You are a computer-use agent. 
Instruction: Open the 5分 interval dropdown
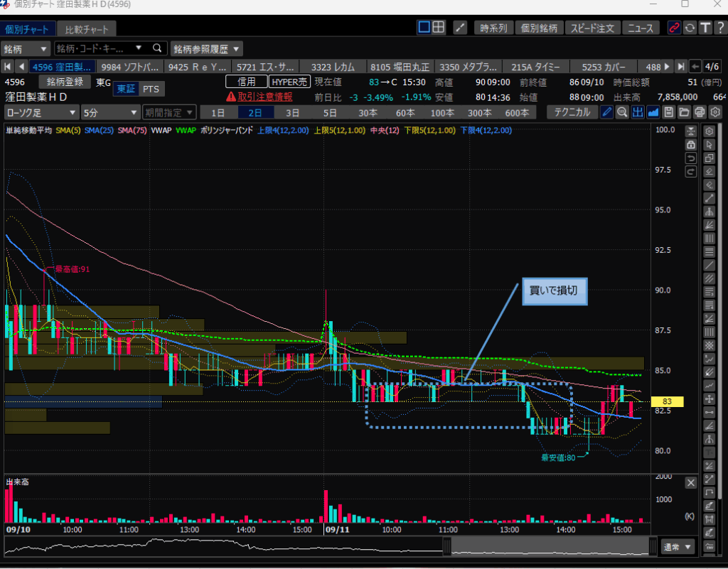(x=110, y=112)
